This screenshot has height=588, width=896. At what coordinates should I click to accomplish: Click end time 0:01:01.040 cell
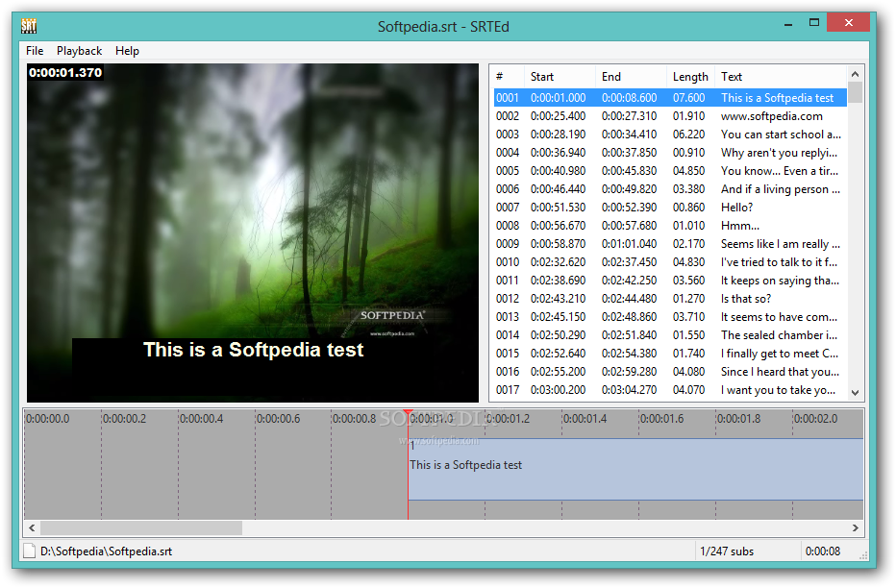coord(629,244)
